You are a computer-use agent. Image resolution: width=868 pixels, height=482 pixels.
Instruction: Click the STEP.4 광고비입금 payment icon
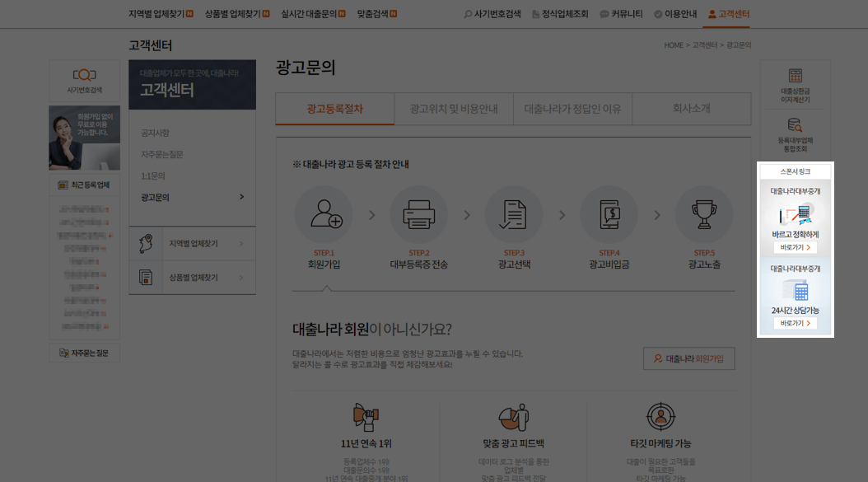[609, 213]
